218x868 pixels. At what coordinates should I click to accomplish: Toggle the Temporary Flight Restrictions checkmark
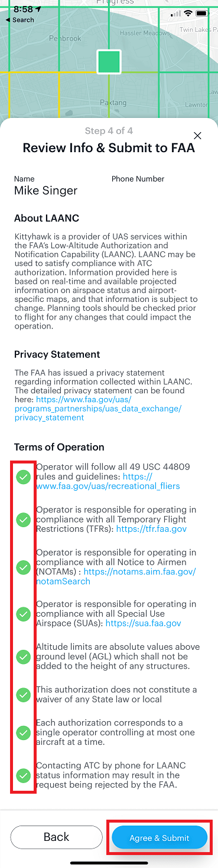[23, 520]
